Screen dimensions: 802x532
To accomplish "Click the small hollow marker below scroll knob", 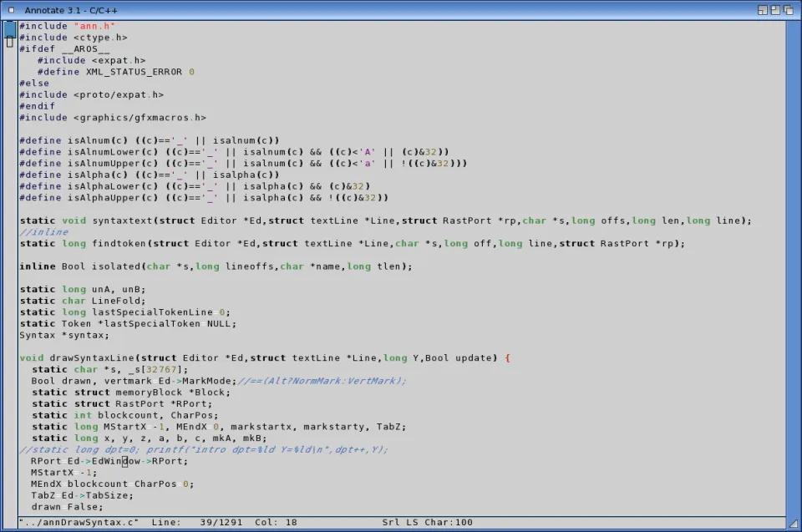I will coord(10,42).
